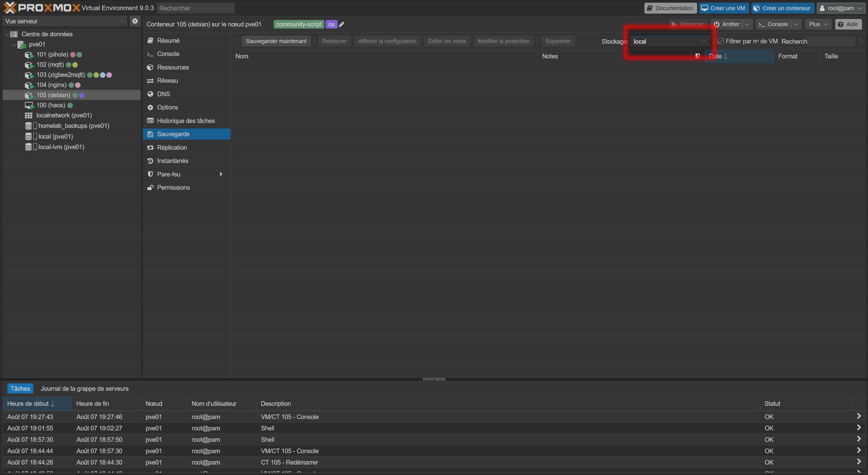Collapse the Centre de données tree
Screen dimensions: 868x475
(7, 34)
